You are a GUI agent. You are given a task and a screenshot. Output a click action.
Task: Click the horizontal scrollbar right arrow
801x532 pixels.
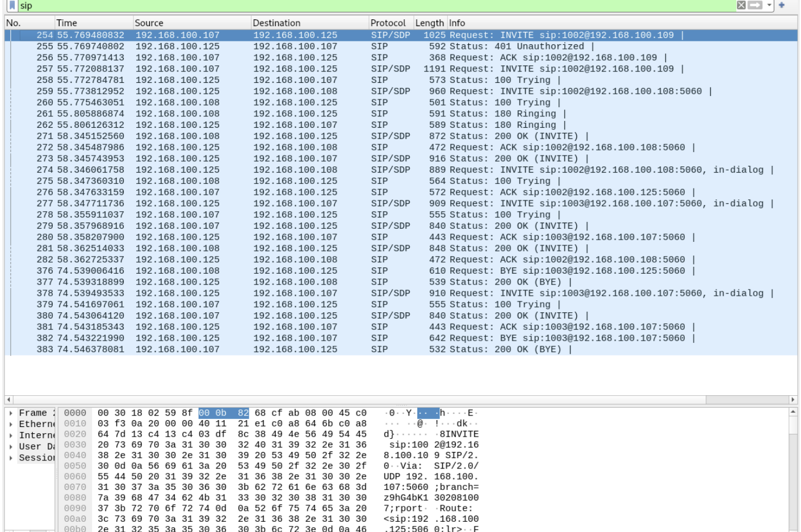point(794,400)
